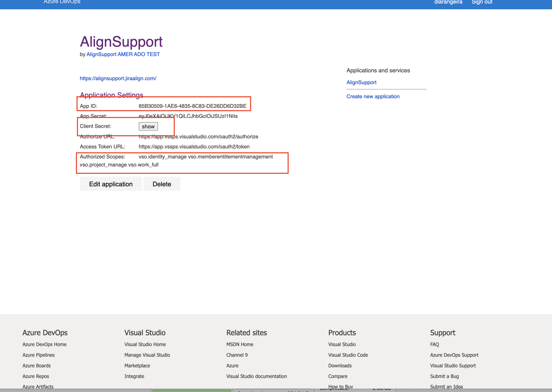Viewport: 552px width, 392px height.
Task: Open Azure DevOps Home footer link
Action: point(44,344)
